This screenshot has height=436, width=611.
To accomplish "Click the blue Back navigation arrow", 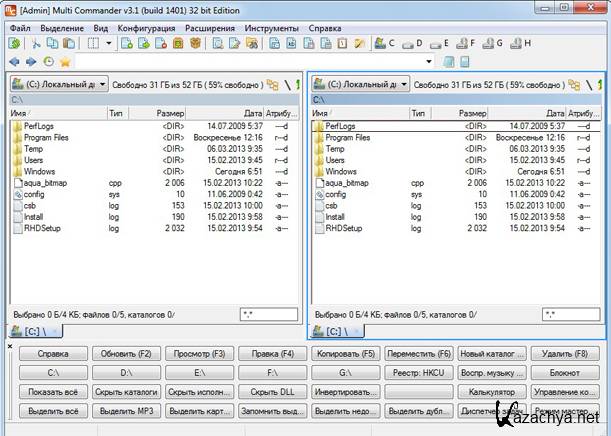I will pyautogui.click(x=15, y=62).
